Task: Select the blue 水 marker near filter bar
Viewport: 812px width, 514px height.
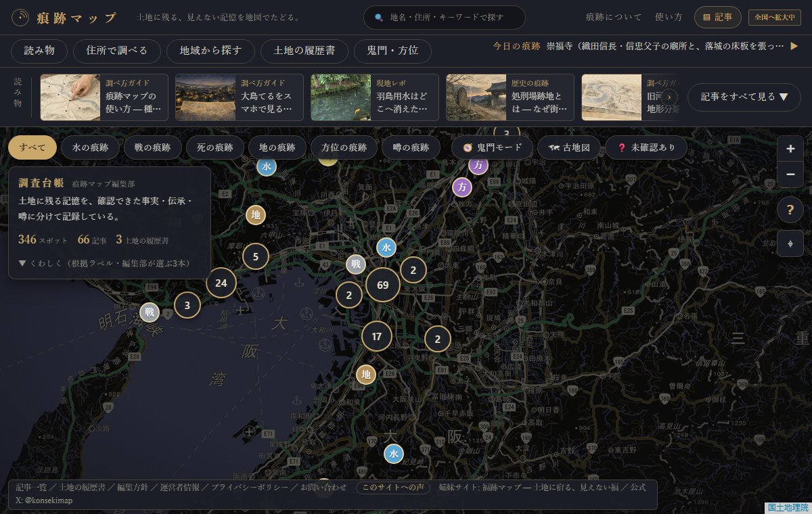Action: (267, 166)
